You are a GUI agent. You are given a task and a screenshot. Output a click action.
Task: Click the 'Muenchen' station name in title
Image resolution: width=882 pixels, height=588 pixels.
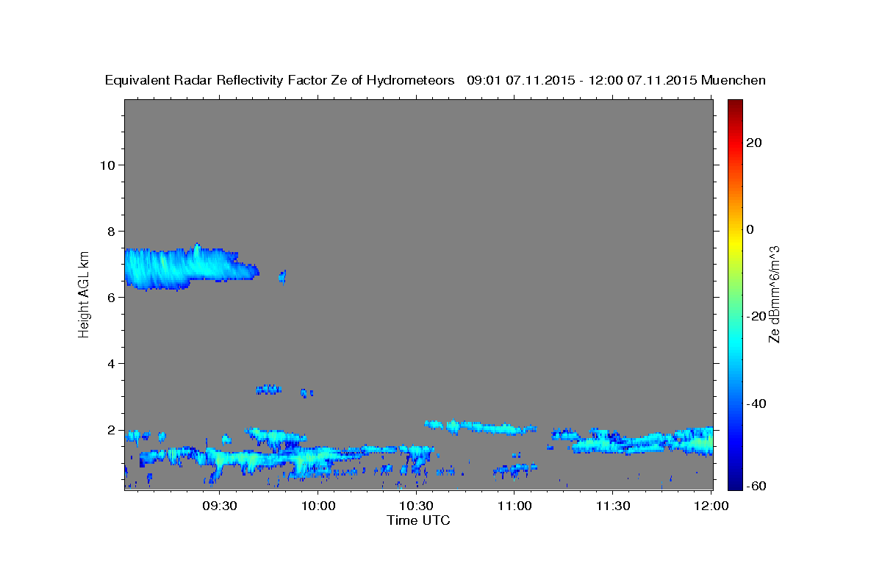(x=734, y=80)
